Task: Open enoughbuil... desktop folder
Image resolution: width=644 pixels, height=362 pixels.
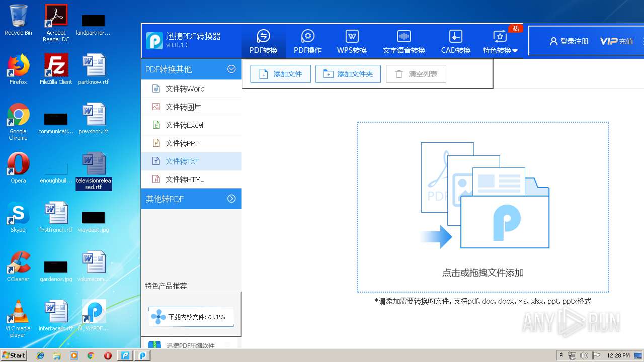Action: coord(56,172)
